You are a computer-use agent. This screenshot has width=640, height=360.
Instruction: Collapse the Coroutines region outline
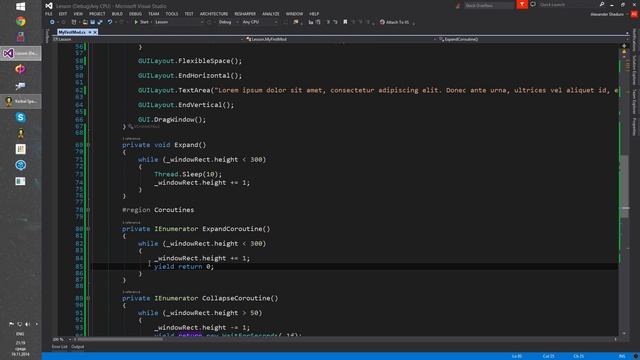89,210
